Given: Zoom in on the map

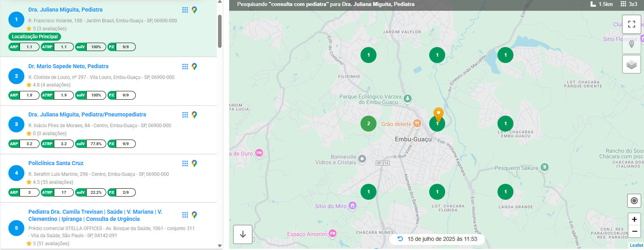Looking at the screenshot, I should pyautogui.click(x=634, y=219).
